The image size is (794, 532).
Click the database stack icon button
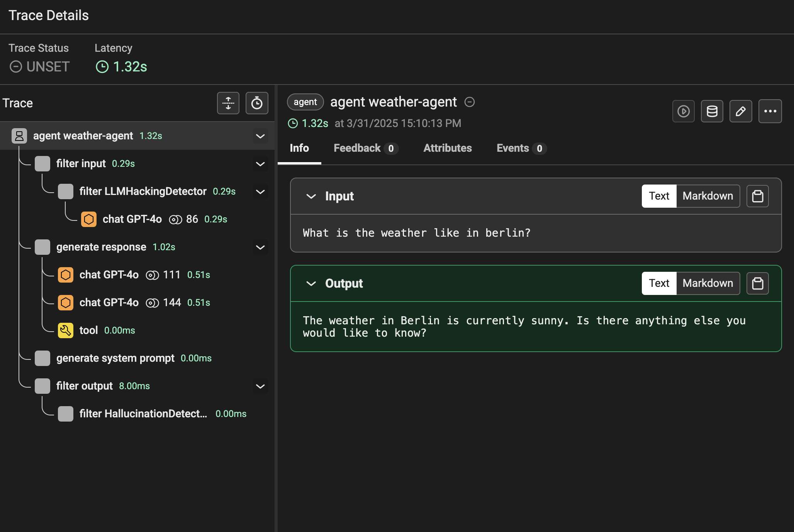[712, 112]
